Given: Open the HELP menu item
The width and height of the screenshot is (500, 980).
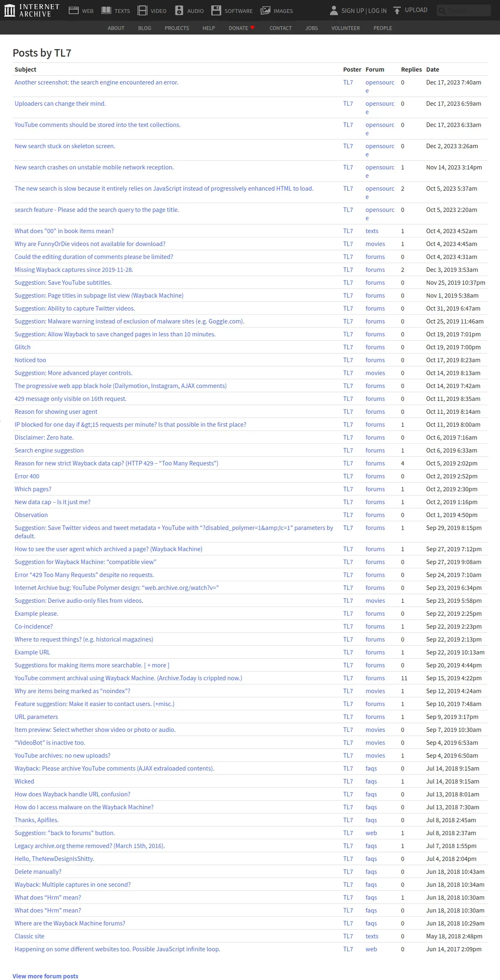Looking at the screenshot, I should 209,28.
